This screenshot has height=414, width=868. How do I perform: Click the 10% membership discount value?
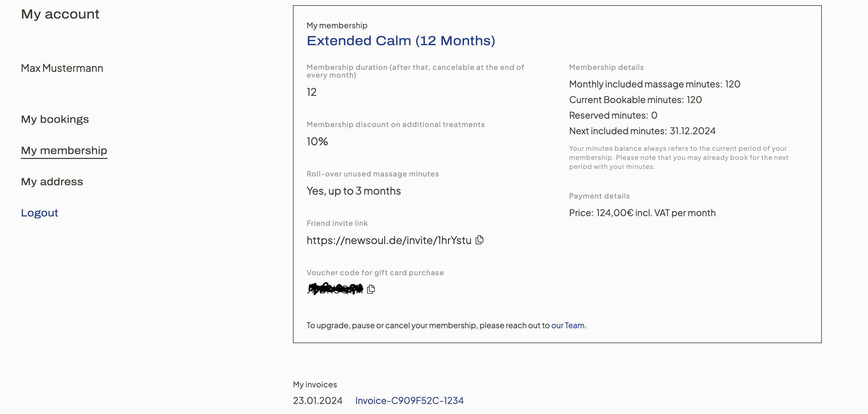point(317,141)
